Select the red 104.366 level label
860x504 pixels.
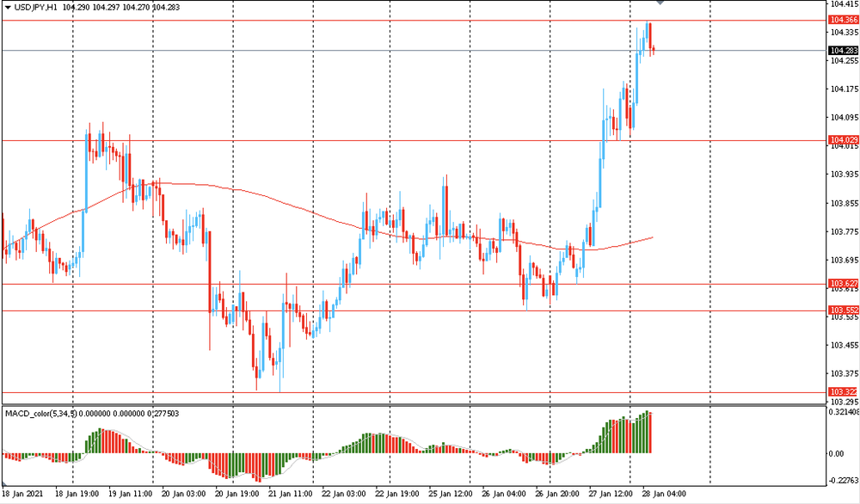pyautogui.click(x=843, y=20)
